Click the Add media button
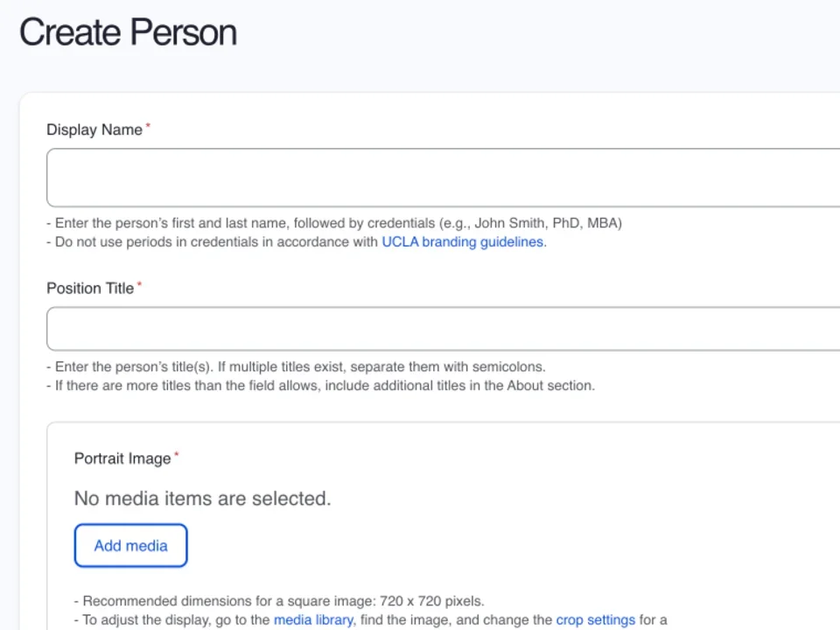 pyautogui.click(x=130, y=545)
